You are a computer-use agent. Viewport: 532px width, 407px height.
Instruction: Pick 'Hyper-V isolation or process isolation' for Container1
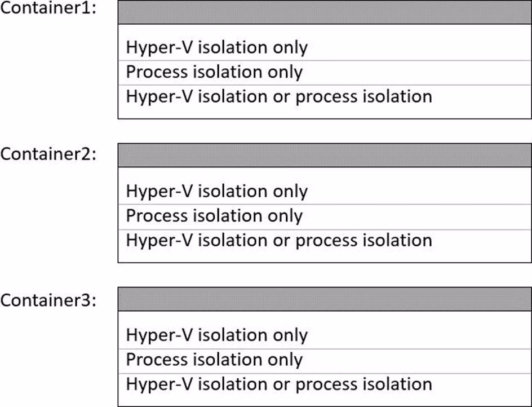point(279,96)
